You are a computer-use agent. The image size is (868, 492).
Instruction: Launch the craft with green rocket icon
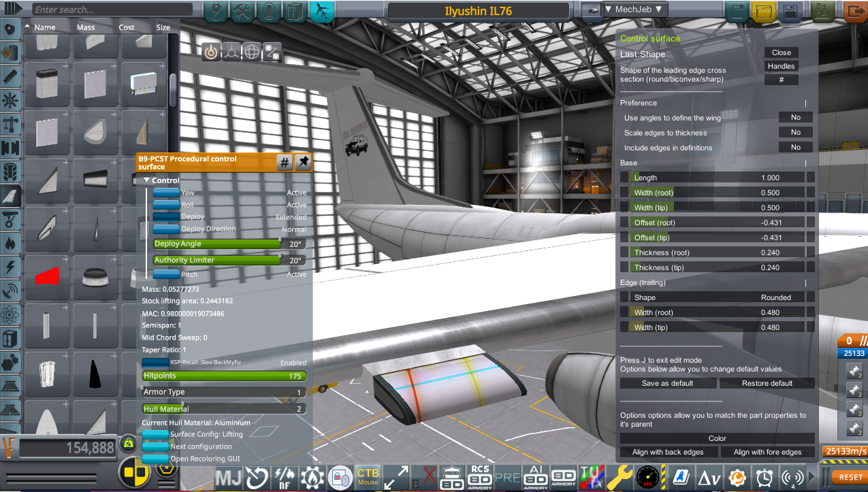pos(824,11)
